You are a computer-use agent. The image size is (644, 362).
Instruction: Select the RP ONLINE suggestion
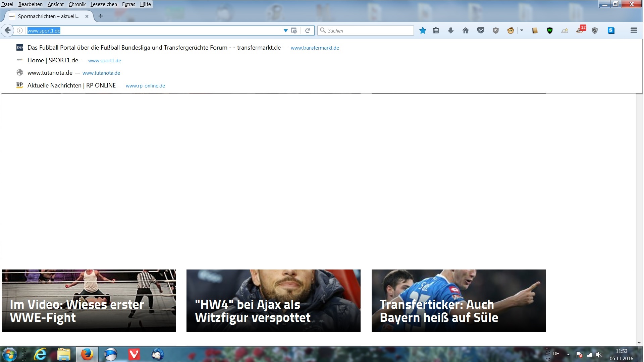coord(71,85)
